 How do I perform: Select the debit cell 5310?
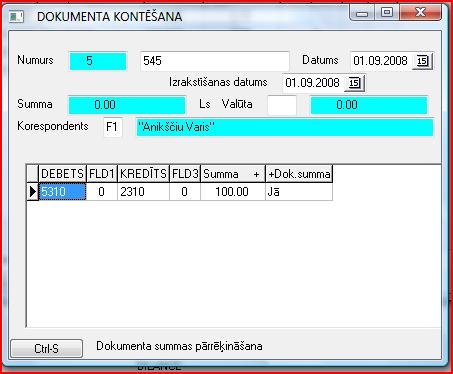[62, 192]
